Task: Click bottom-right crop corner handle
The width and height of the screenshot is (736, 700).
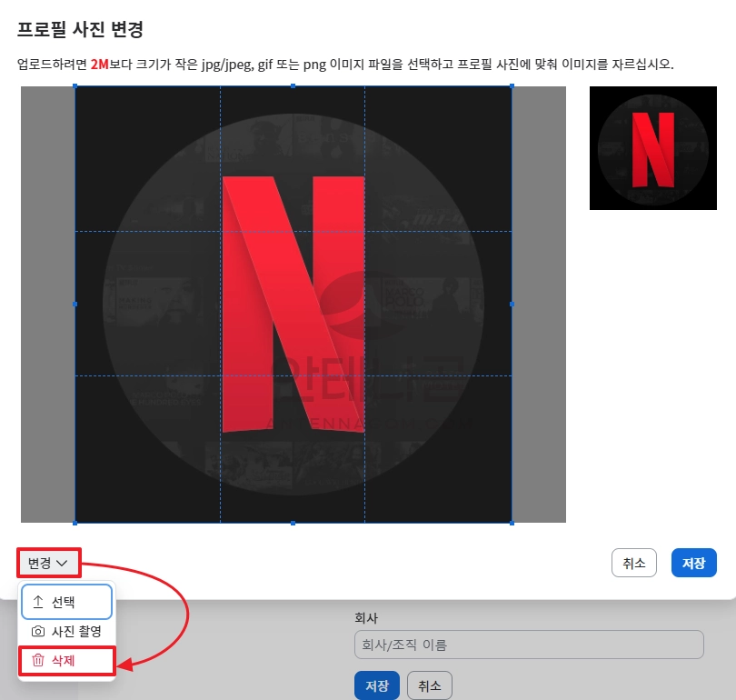Action: pyautogui.click(x=512, y=523)
